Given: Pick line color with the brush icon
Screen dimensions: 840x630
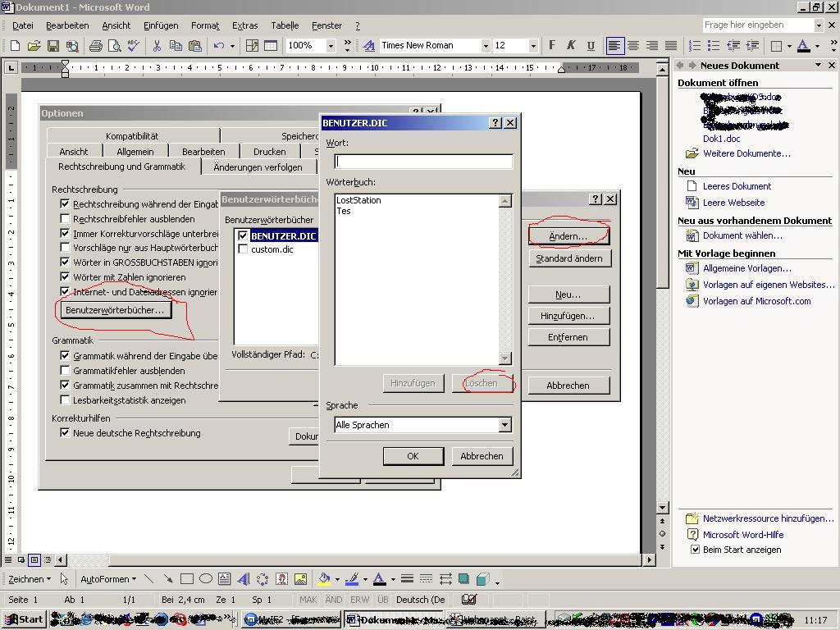Looking at the screenshot, I should (x=352, y=579).
